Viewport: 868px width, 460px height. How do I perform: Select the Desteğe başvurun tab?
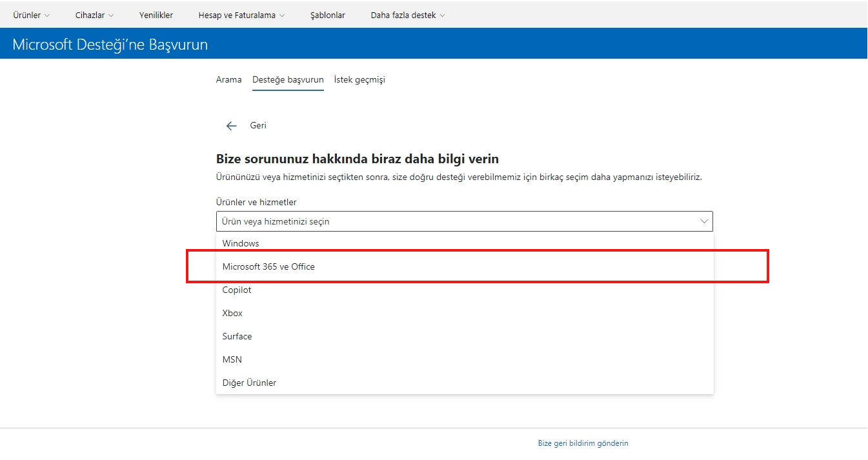(288, 80)
